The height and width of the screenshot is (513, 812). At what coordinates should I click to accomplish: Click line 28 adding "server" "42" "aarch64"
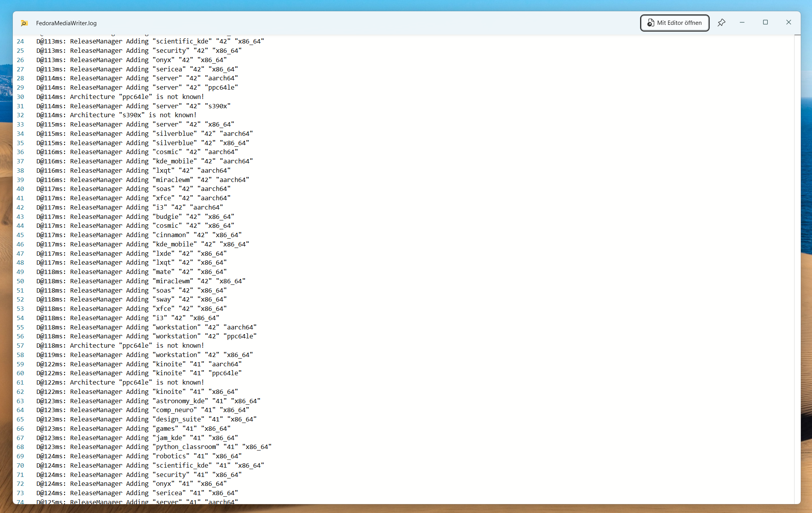pyautogui.click(x=137, y=78)
